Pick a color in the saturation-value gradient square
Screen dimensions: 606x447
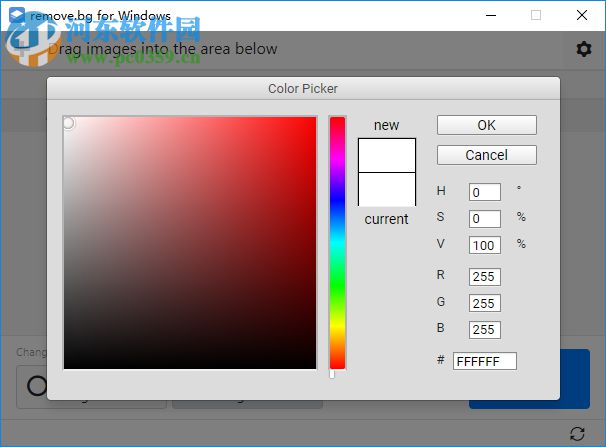click(x=190, y=243)
